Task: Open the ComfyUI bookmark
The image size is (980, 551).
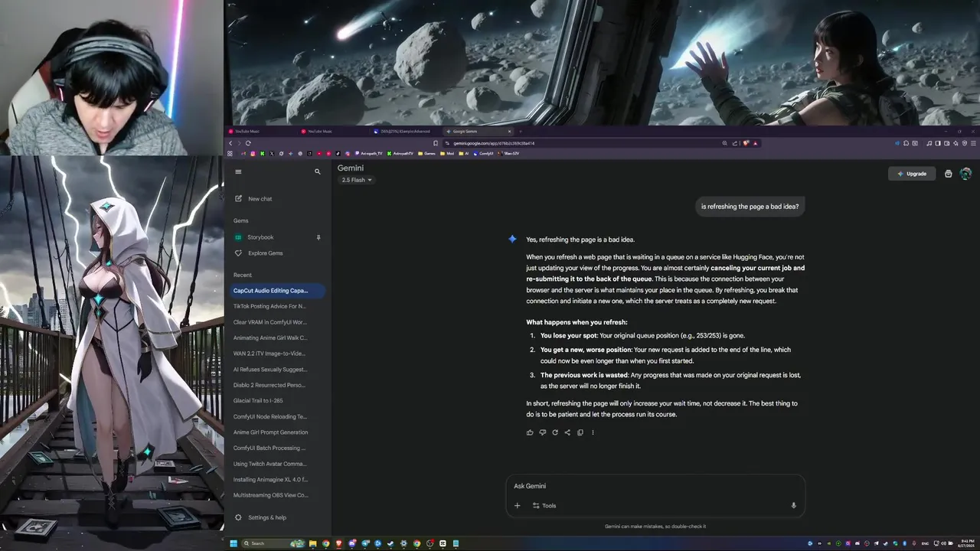Action: (x=483, y=154)
